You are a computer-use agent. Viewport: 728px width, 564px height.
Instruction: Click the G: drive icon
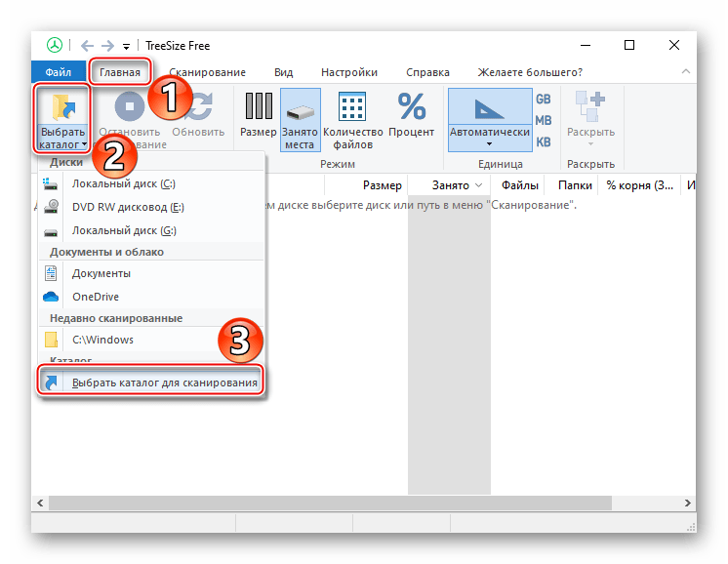(x=51, y=232)
